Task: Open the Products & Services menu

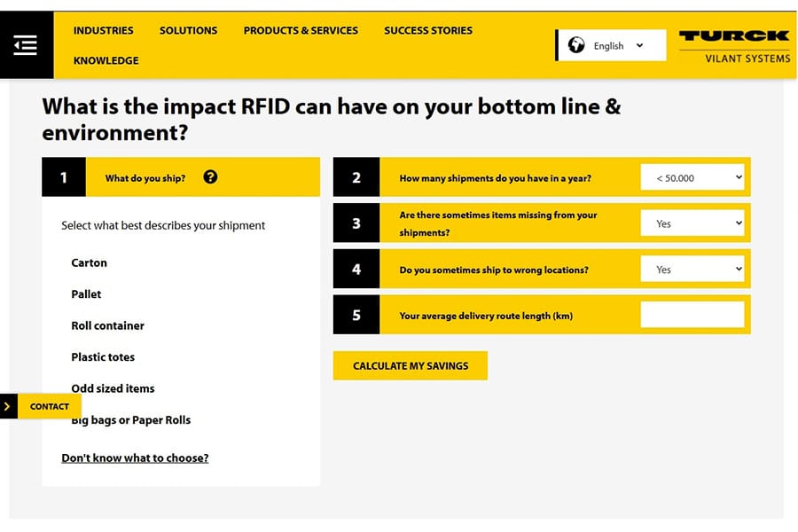Action: coord(301,30)
